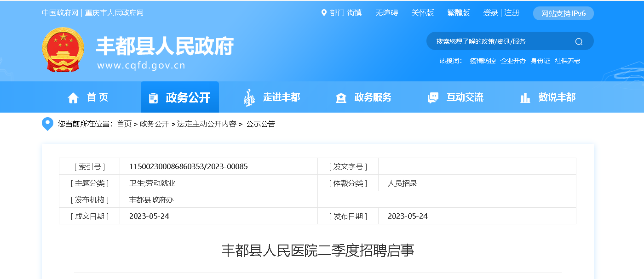Switch to 繁體版 traditional Chinese
The width and height of the screenshot is (644, 279).
point(458,13)
